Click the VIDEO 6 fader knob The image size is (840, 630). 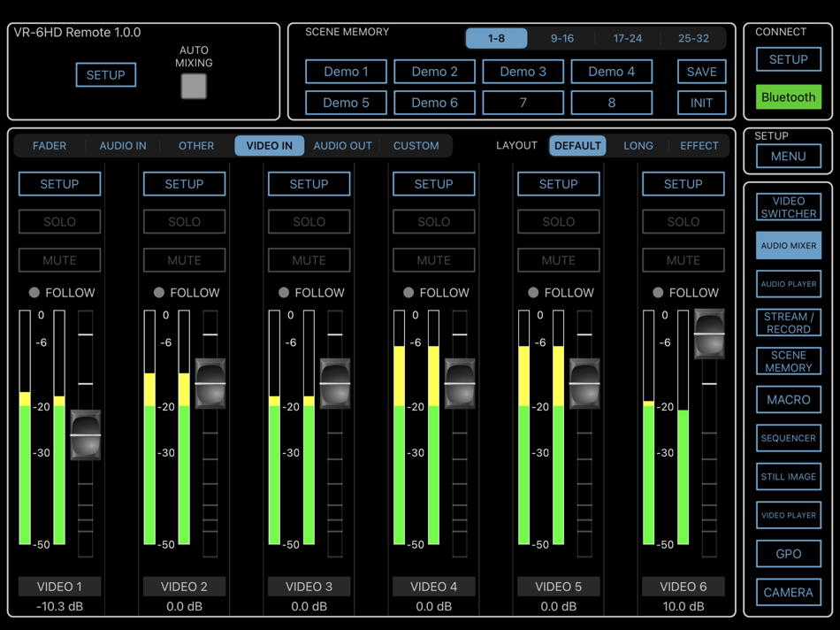tap(709, 334)
